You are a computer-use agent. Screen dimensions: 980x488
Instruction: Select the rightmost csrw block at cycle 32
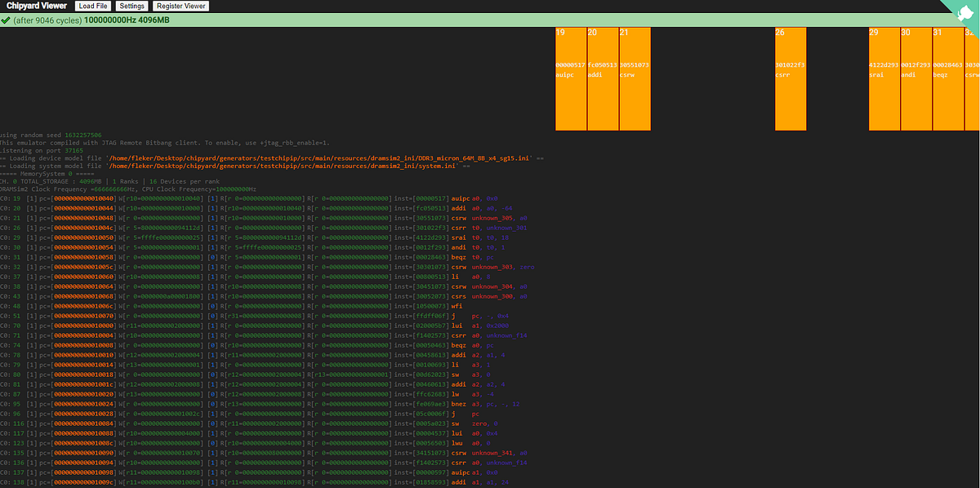coord(972,79)
